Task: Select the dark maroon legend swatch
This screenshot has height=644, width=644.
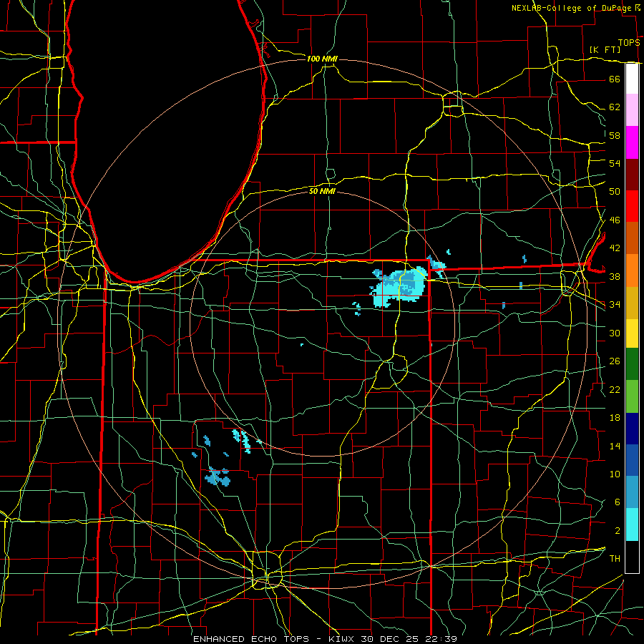Action: point(632,175)
